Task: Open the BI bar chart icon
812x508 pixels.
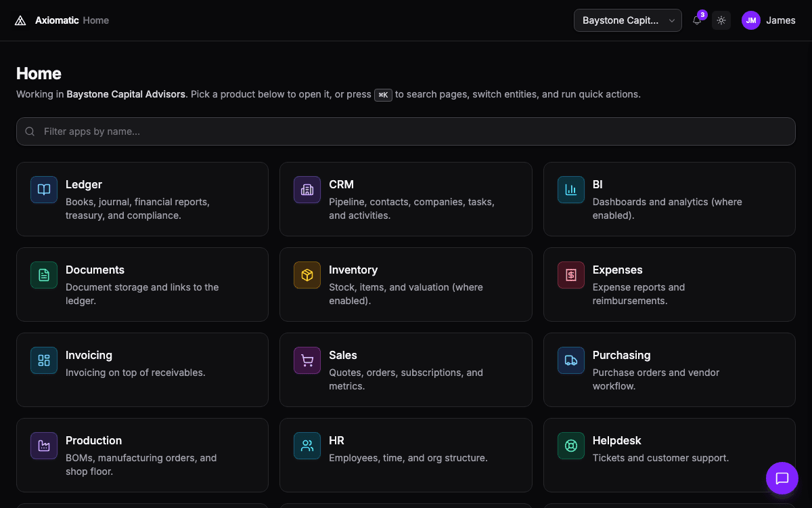Action: coord(571,190)
